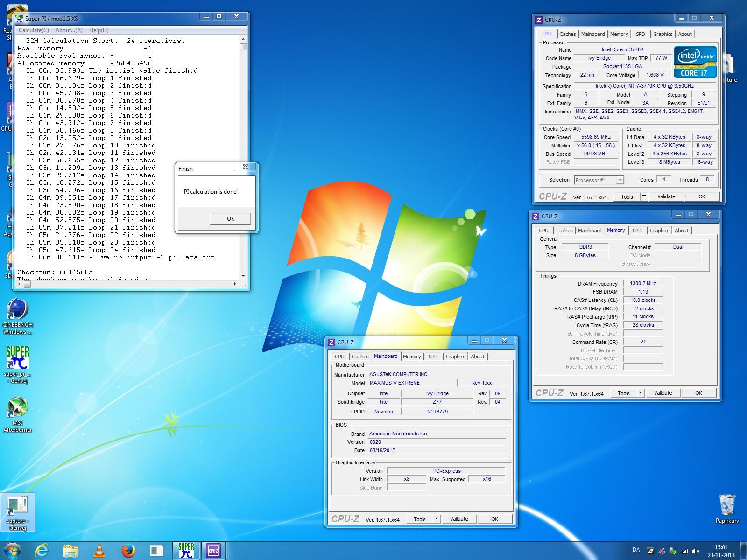Launch Internet Explorer from taskbar

coord(42,551)
